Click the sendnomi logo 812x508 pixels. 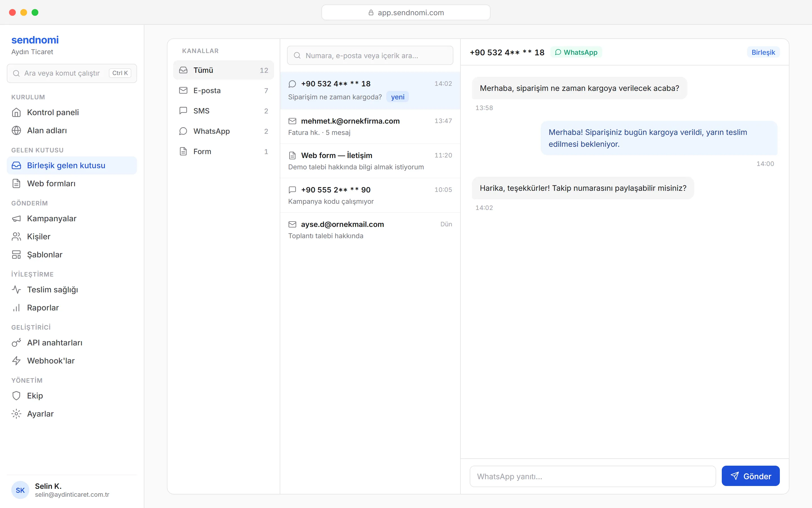tap(35, 40)
